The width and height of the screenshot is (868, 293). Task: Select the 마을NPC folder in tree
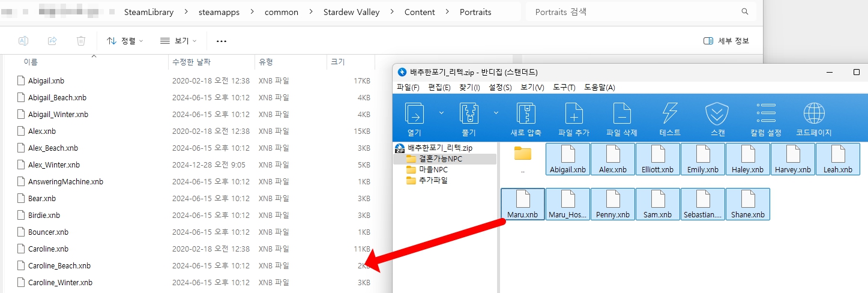tap(432, 169)
